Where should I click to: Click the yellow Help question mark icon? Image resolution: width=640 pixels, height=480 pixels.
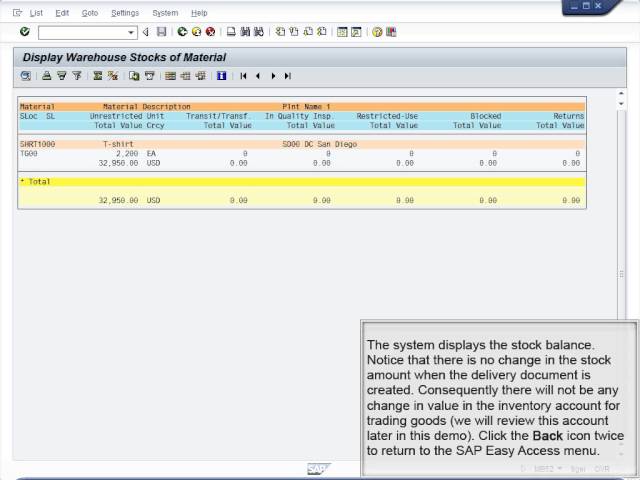377,32
